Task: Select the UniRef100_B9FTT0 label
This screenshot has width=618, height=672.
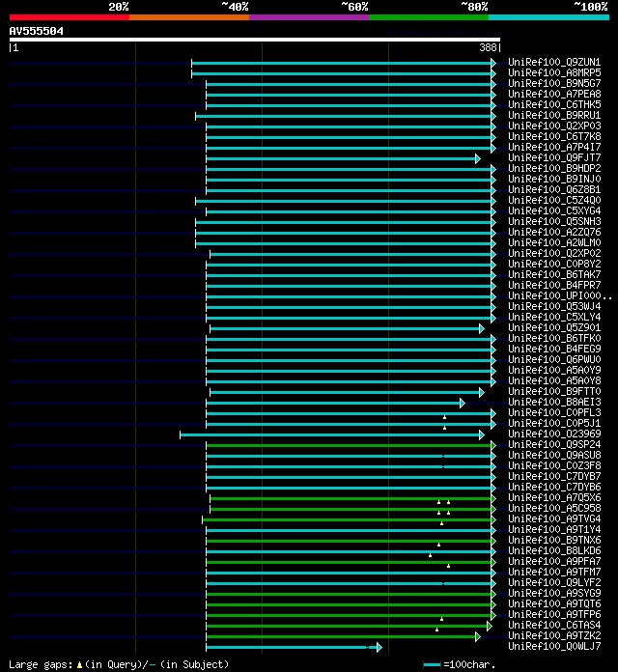Action: pyautogui.click(x=554, y=391)
